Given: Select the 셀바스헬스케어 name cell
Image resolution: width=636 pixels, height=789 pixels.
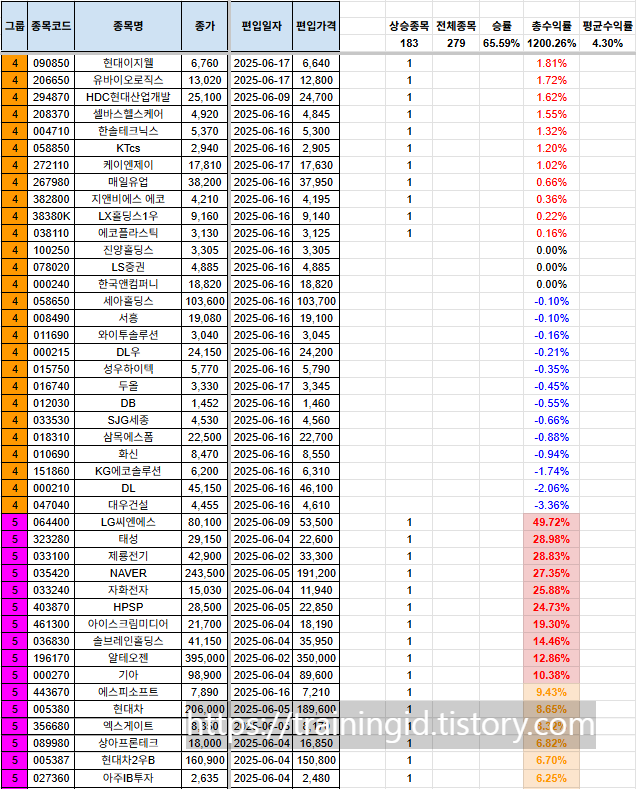Looking at the screenshot, I should point(128,114).
